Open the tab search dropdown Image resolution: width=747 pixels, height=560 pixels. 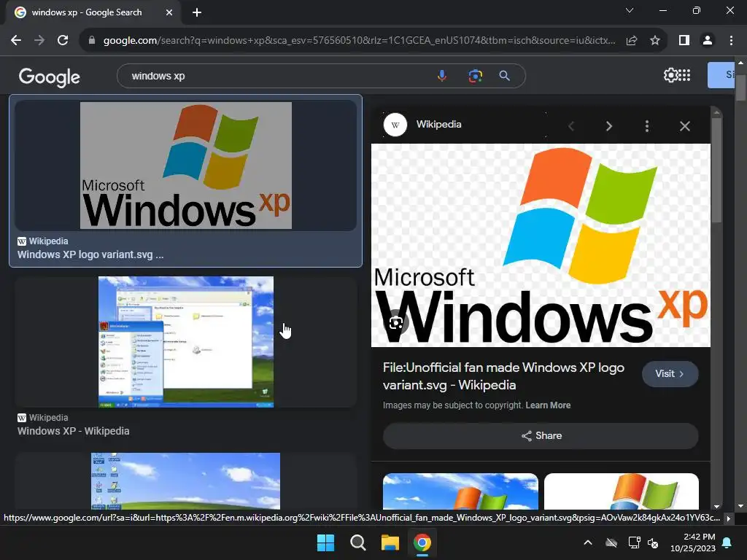630,10
